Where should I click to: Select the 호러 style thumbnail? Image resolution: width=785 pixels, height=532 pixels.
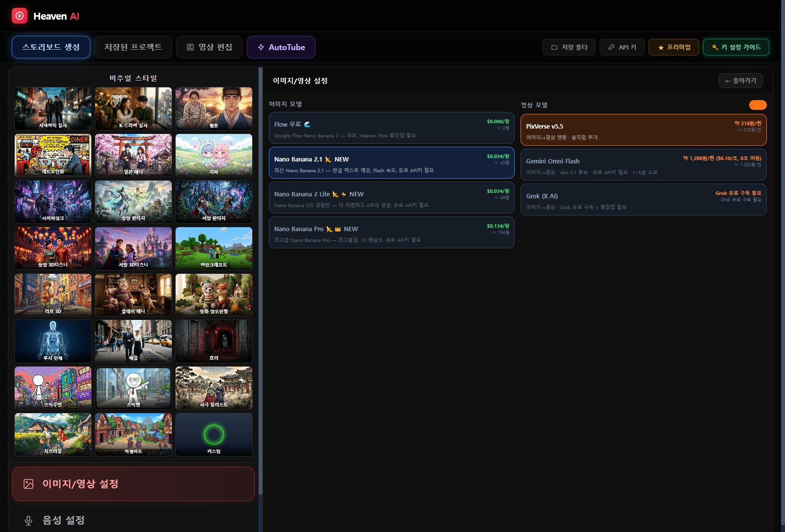pos(214,342)
